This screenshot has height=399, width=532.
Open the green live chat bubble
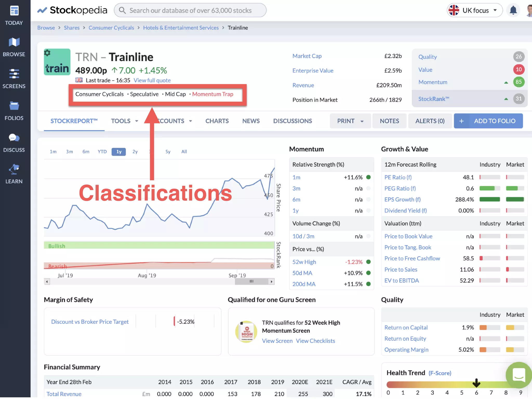(518, 375)
